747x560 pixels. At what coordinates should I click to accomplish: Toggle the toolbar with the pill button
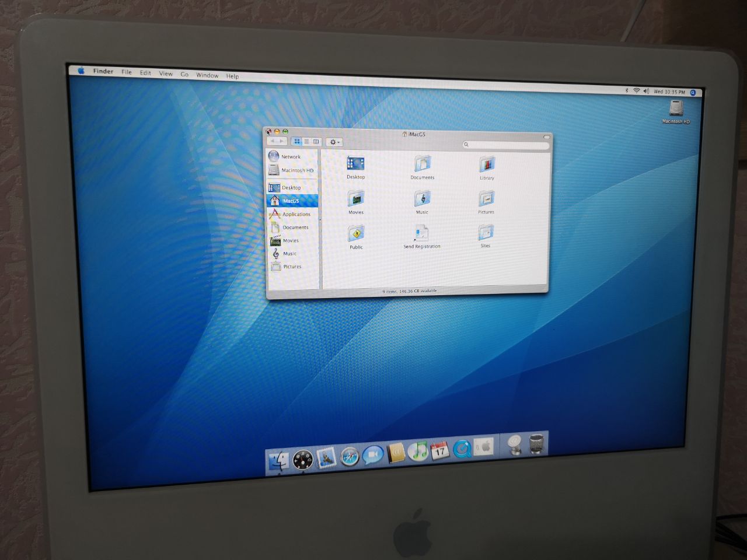point(546,137)
